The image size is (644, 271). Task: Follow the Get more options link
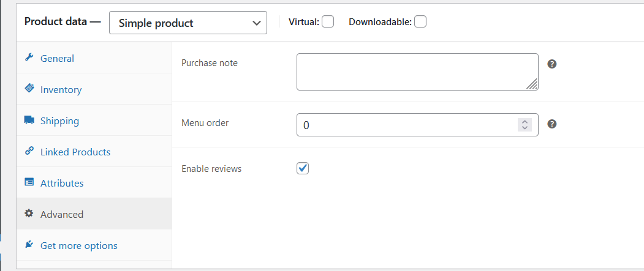coord(78,246)
